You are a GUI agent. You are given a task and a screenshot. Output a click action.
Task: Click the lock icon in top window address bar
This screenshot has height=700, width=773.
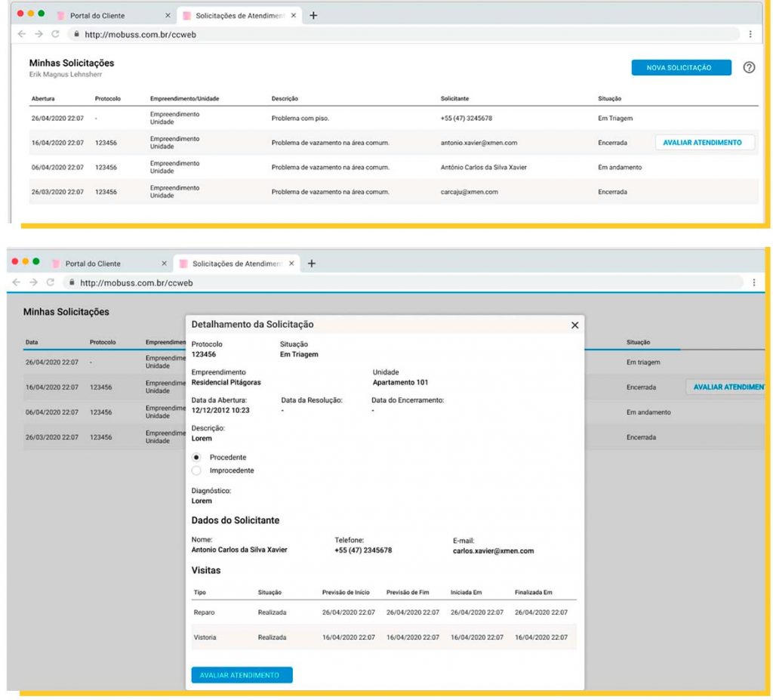coord(76,34)
